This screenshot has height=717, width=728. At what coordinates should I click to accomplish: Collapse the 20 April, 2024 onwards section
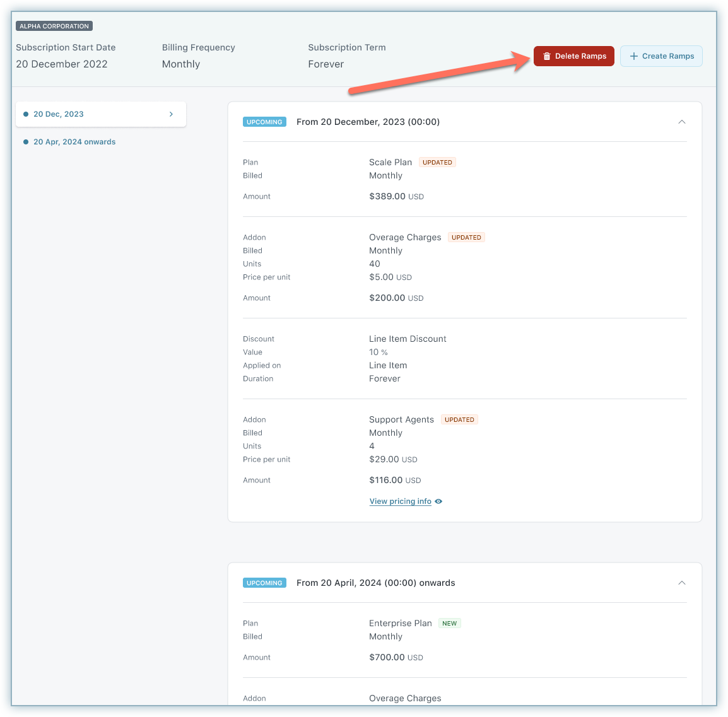[681, 583]
